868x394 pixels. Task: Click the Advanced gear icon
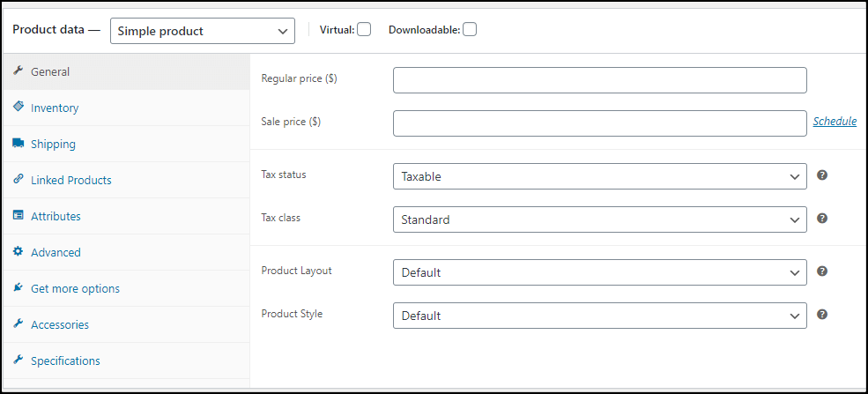(18, 251)
